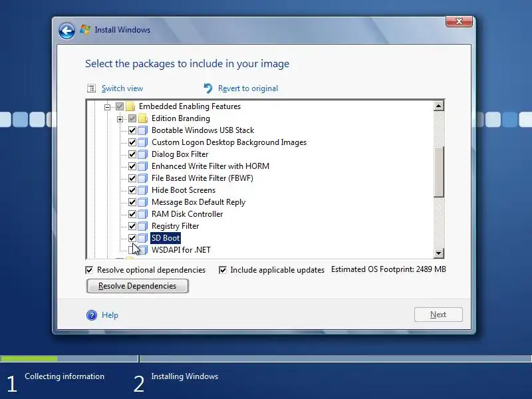The height and width of the screenshot is (399, 532).
Task: Uncheck Bootable Windows USB Stack
Action: point(132,130)
